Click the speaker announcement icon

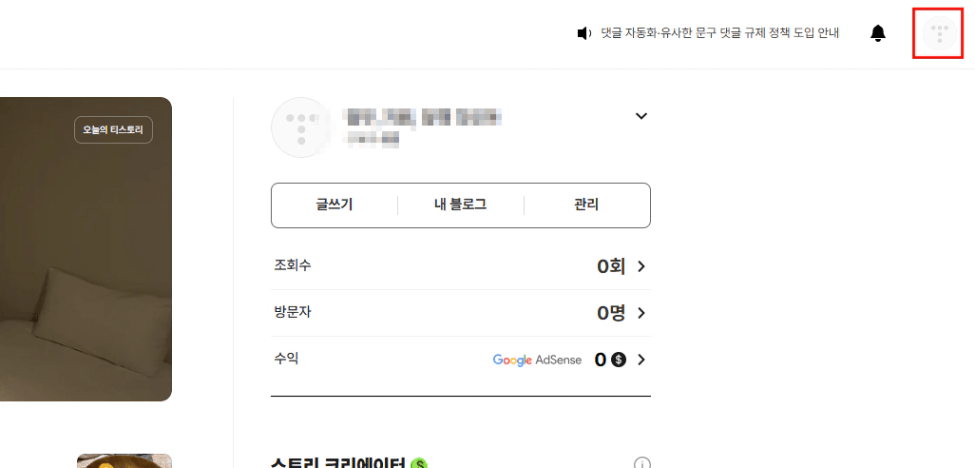pos(584,34)
